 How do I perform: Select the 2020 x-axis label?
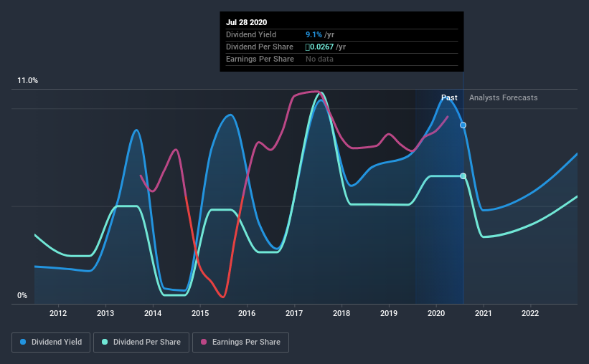(x=436, y=313)
